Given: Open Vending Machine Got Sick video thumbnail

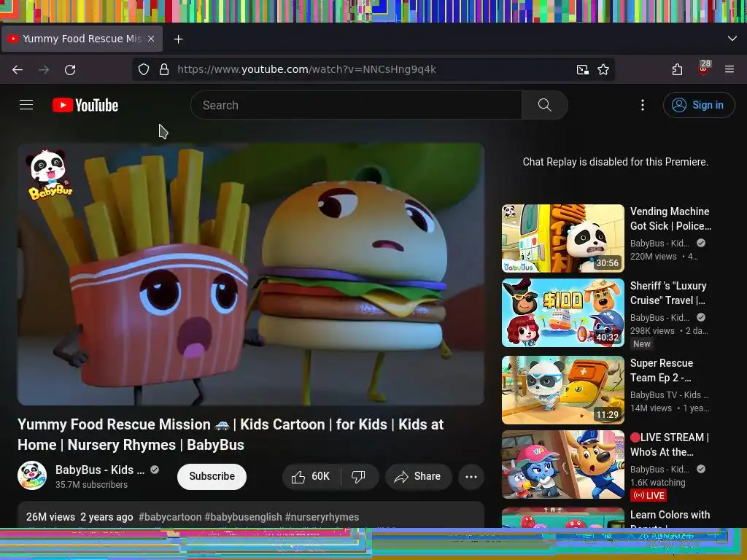Looking at the screenshot, I should 562,238.
